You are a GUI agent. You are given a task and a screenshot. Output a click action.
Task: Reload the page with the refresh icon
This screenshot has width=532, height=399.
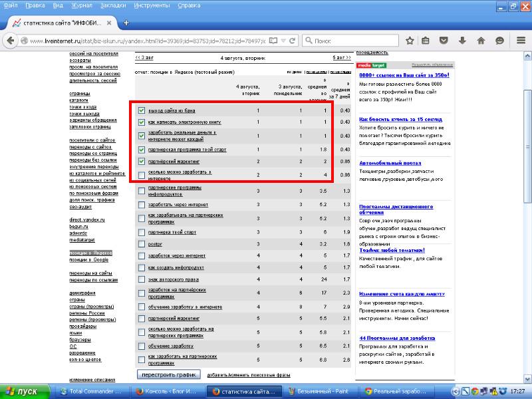pos(292,41)
